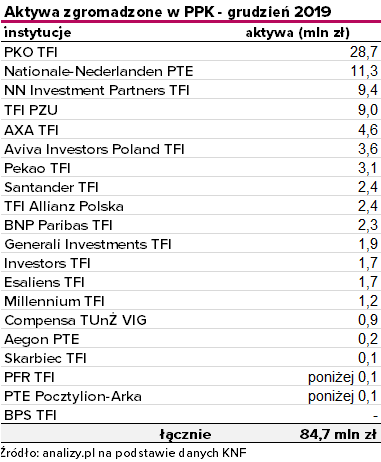Click the instytucje column header
Image resolution: width=381 pixels, height=462 pixels.
pos(38,33)
